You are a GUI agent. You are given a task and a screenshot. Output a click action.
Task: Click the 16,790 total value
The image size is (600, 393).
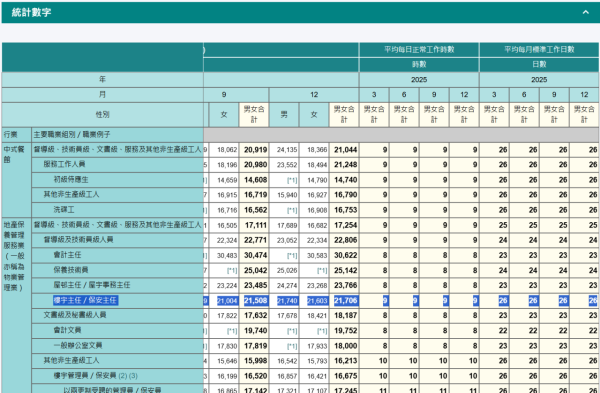(x=346, y=195)
